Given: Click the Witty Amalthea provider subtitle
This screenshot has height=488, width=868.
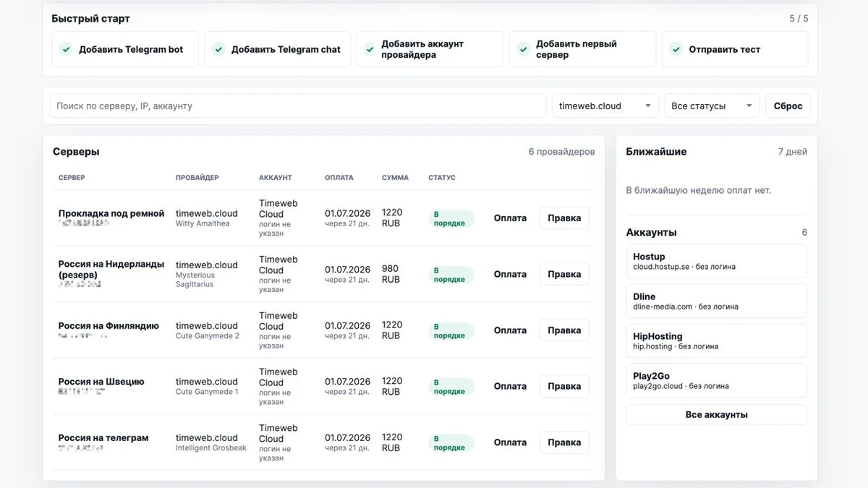Looking at the screenshot, I should click(x=203, y=224).
